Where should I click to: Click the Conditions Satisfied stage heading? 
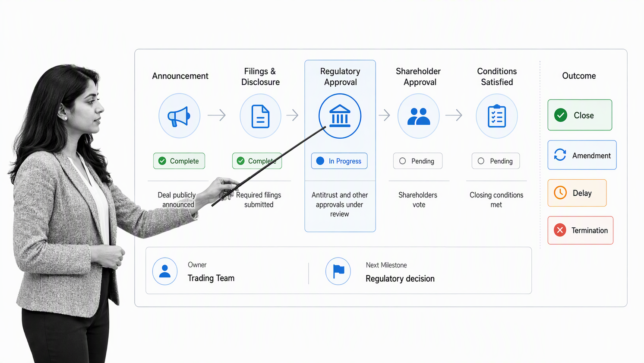[497, 76]
